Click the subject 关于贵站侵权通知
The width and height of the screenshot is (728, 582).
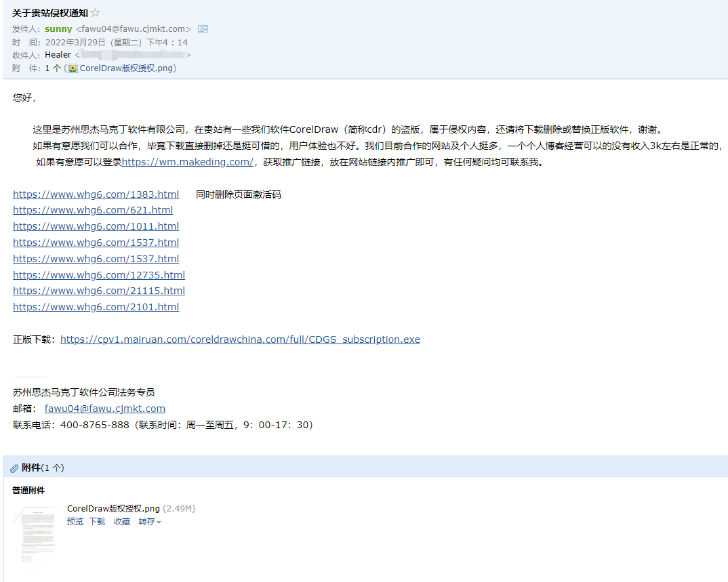pyautogui.click(x=50, y=13)
